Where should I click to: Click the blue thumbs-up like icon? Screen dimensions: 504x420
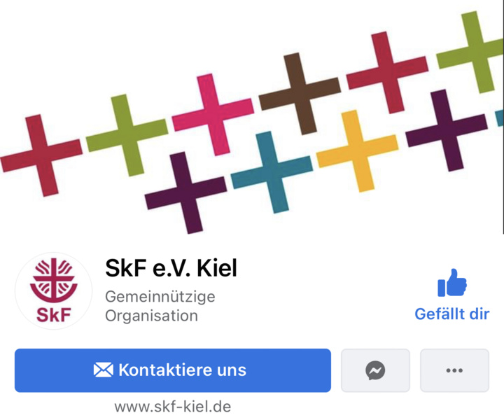point(452,283)
